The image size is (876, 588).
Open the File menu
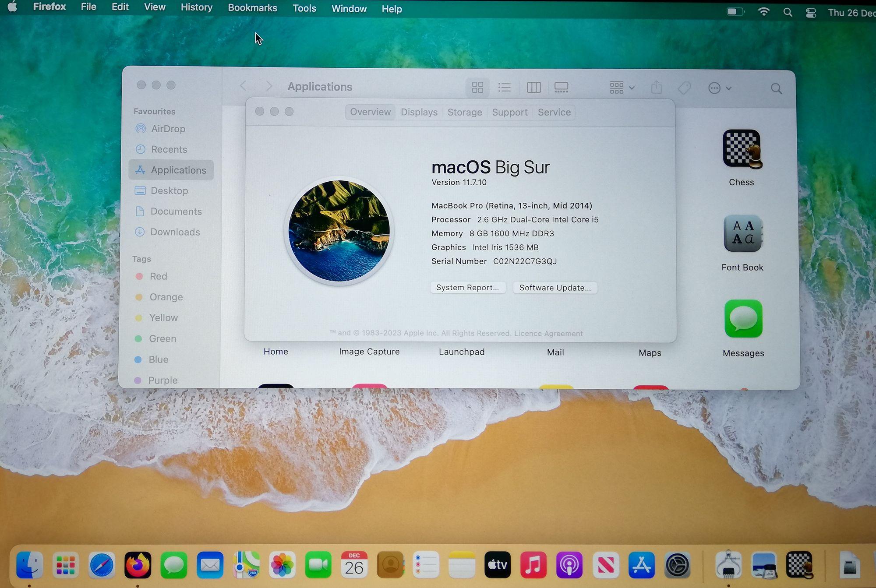(88, 7)
